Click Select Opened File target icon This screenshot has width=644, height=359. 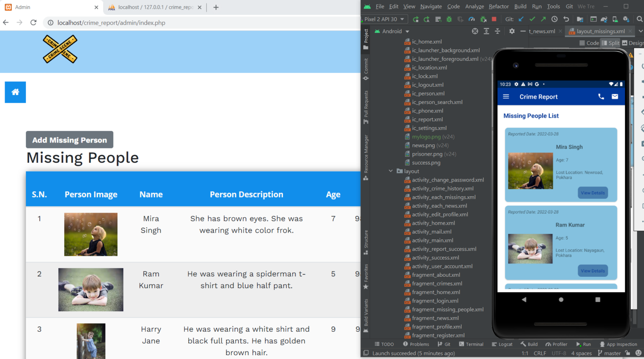[475, 31]
